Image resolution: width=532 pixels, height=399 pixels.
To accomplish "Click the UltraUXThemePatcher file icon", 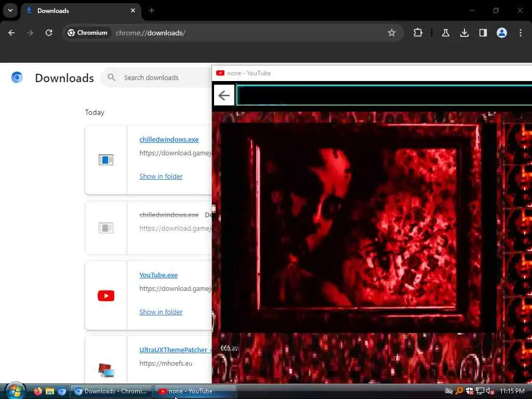I will [106, 370].
